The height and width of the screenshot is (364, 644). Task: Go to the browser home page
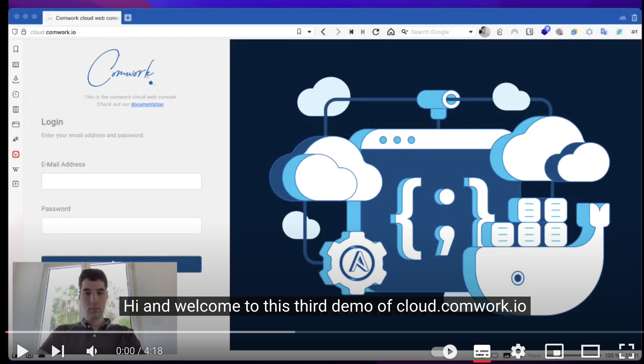pyautogui.click(x=391, y=32)
